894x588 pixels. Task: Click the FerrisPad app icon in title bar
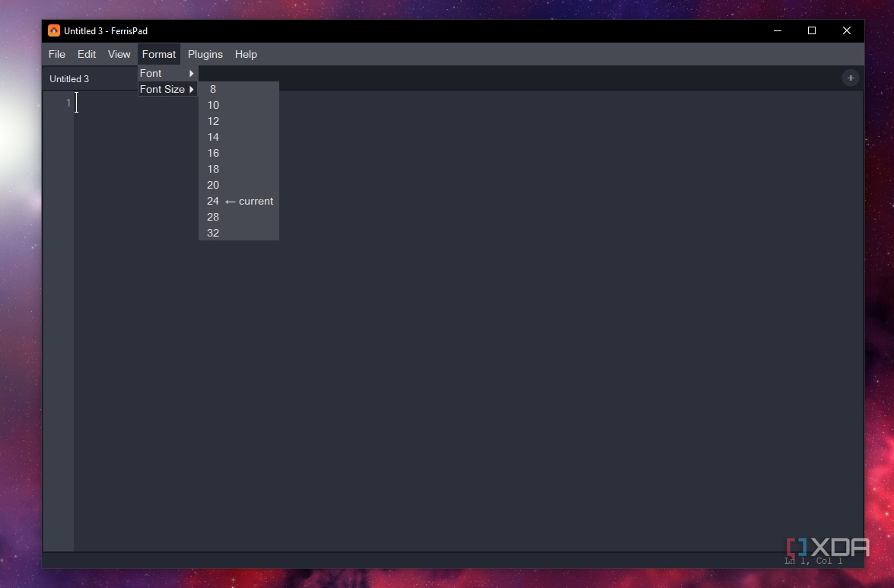click(x=53, y=30)
